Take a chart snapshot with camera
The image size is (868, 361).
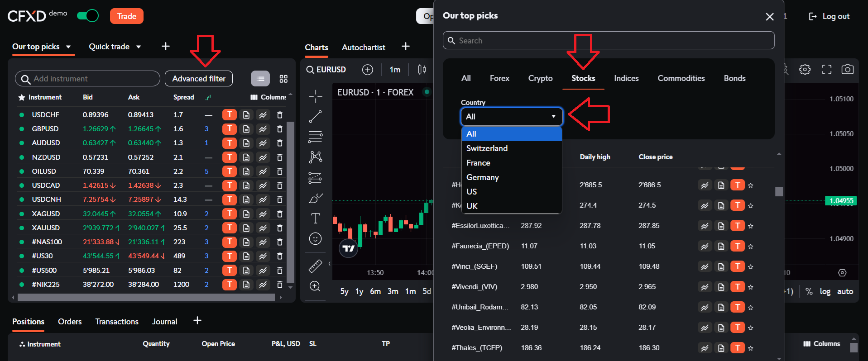point(848,70)
